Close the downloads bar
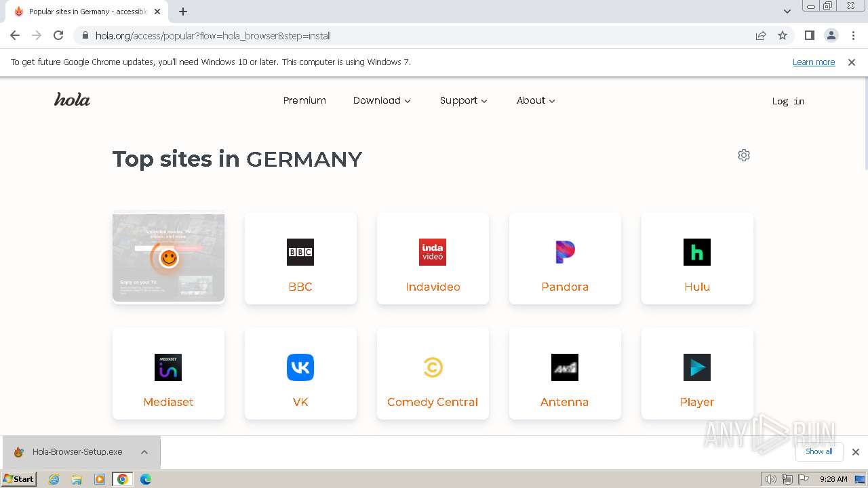The width and height of the screenshot is (868, 488). [x=855, y=452]
